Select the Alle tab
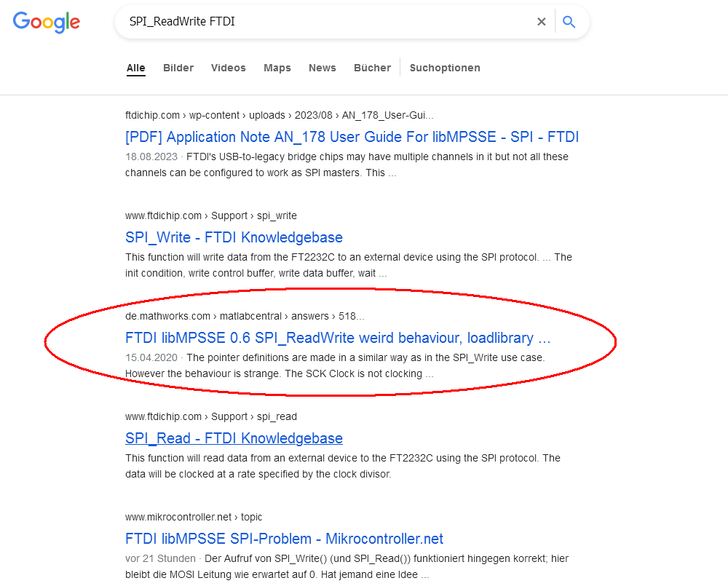The width and height of the screenshot is (728, 586). pos(136,68)
